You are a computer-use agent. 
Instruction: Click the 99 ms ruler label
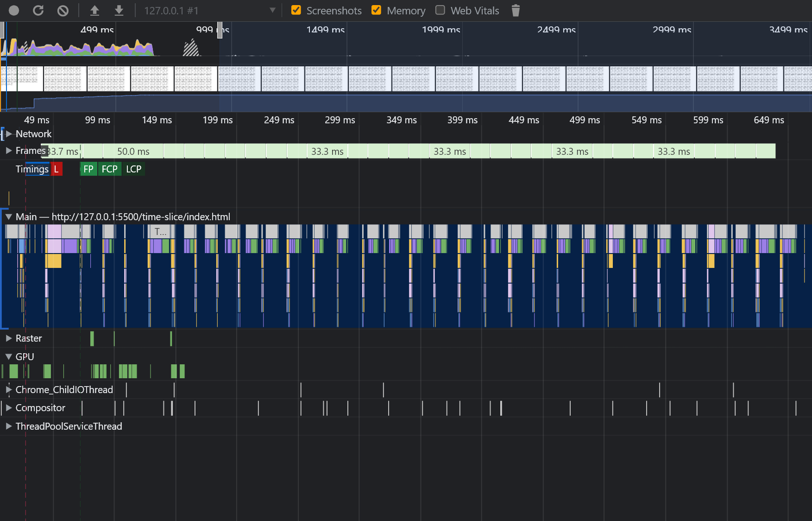click(97, 120)
